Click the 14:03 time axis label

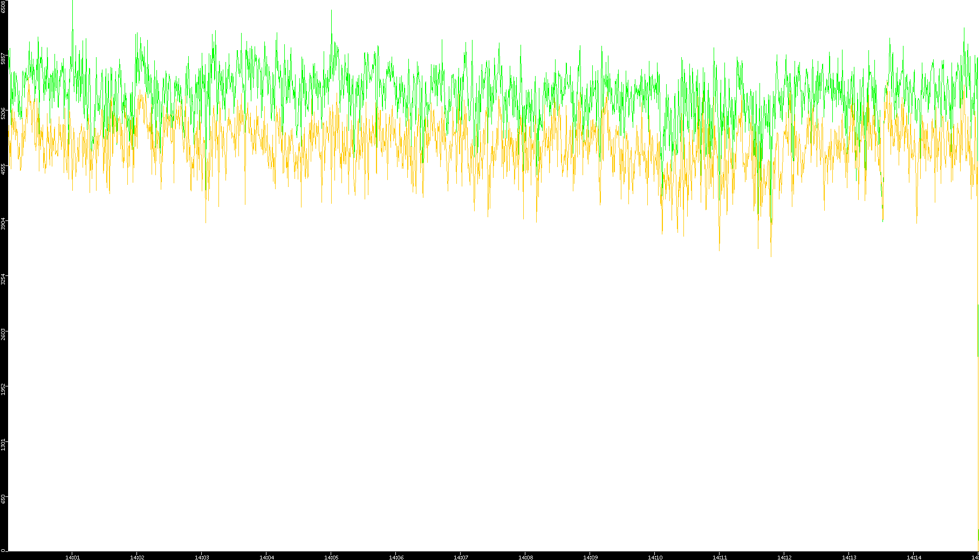pyautogui.click(x=202, y=557)
